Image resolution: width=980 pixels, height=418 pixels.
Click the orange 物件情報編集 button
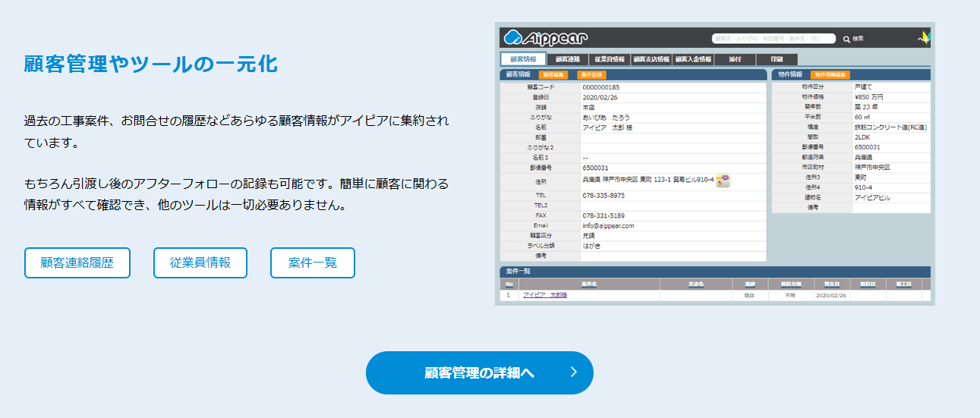point(830,75)
